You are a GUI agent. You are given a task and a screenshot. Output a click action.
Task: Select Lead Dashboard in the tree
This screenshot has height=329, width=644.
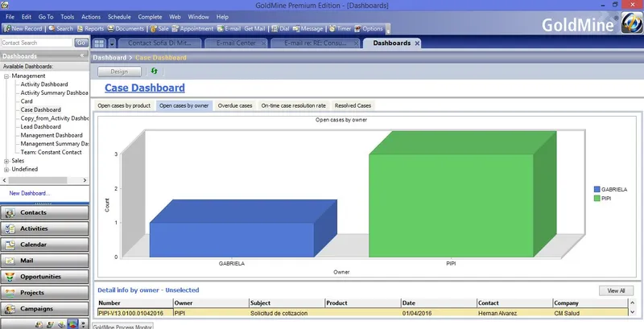coord(41,127)
